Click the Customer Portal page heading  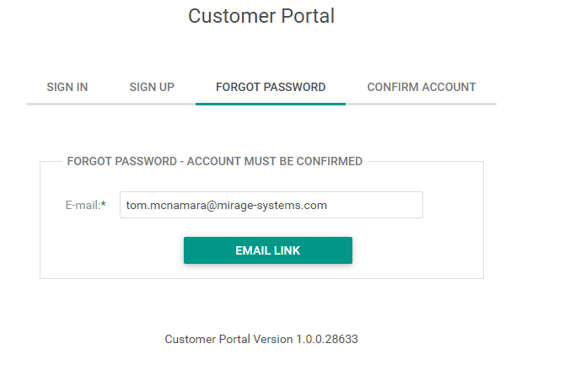pyautogui.click(x=261, y=16)
